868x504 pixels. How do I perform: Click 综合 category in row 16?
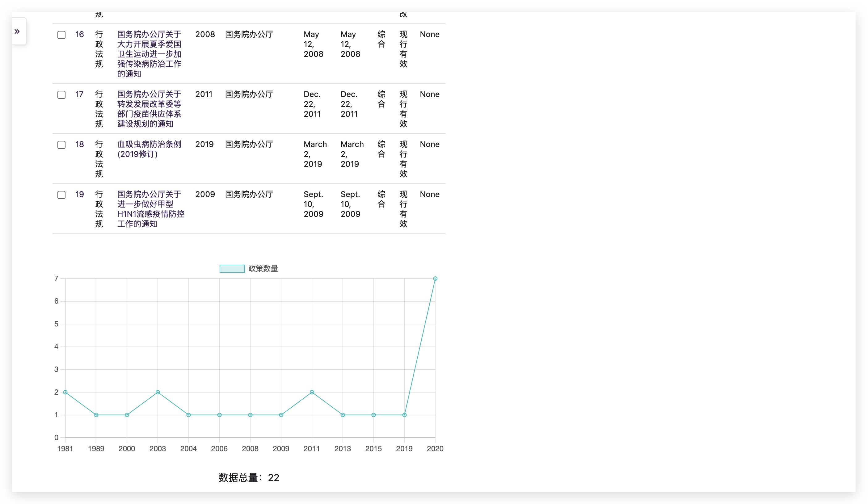381,39
